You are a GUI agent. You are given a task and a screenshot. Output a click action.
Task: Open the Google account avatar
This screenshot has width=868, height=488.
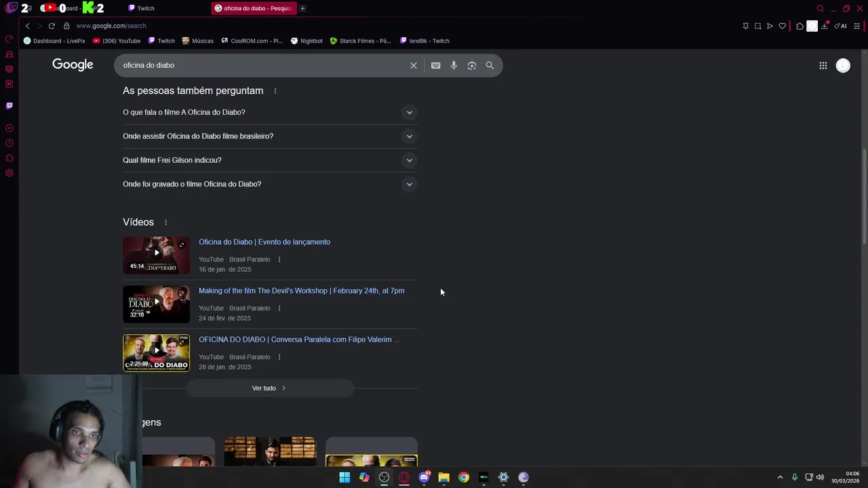(x=843, y=65)
